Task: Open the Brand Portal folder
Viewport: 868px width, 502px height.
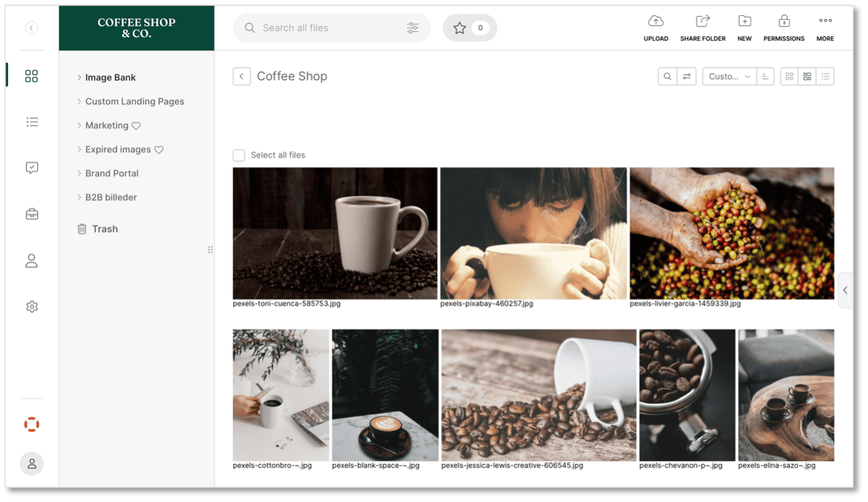Action: pyautogui.click(x=112, y=174)
